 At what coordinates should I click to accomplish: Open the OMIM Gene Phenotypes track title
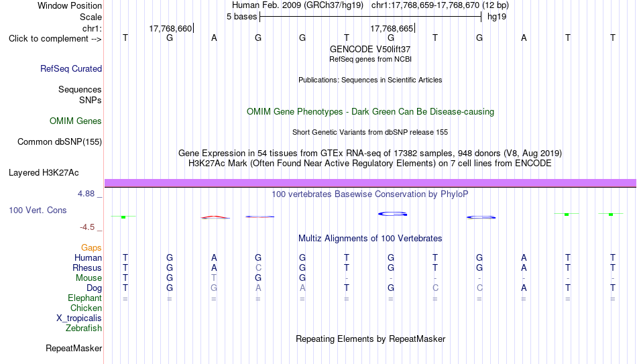(371, 112)
